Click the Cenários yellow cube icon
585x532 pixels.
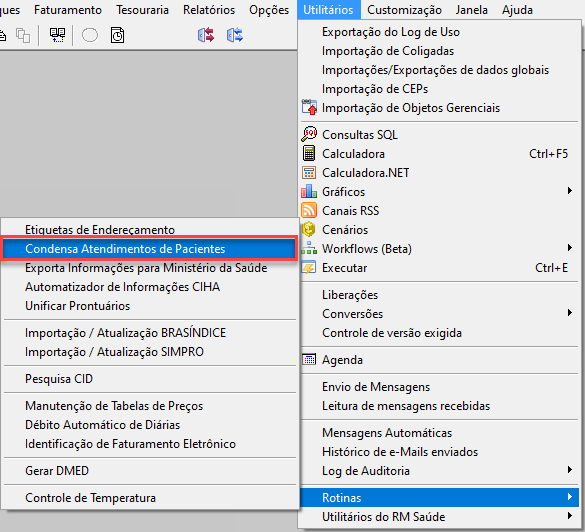click(x=309, y=229)
